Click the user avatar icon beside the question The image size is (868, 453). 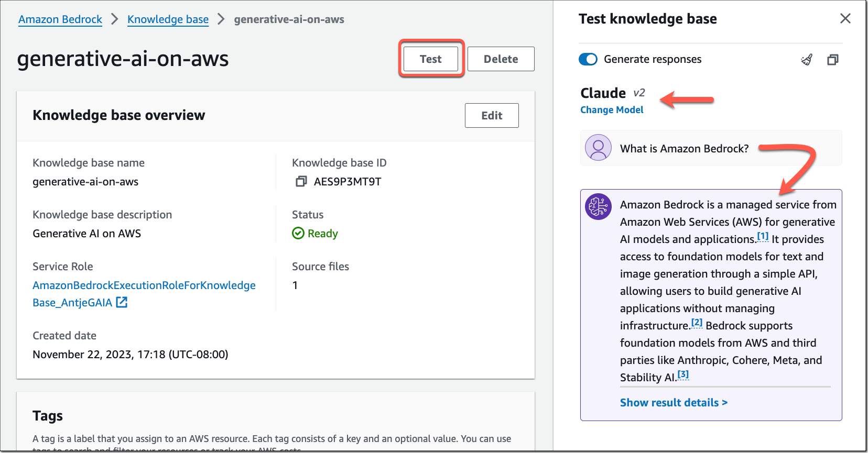598,148
